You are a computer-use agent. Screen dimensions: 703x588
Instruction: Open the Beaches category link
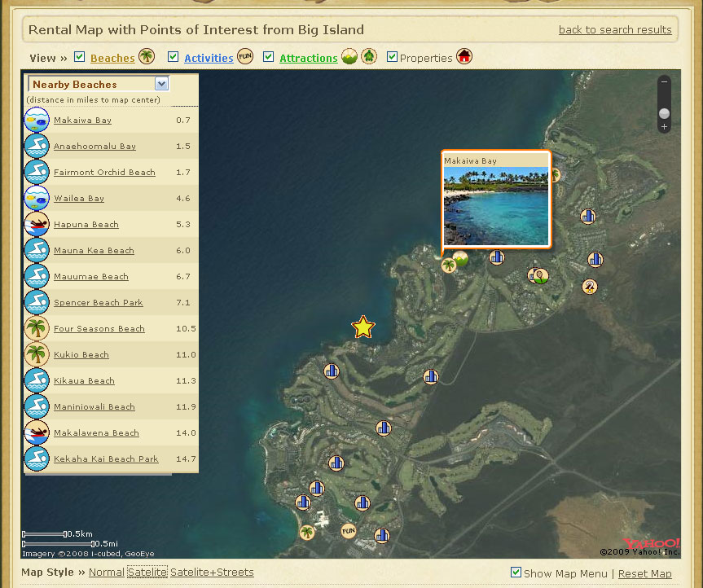112,59
